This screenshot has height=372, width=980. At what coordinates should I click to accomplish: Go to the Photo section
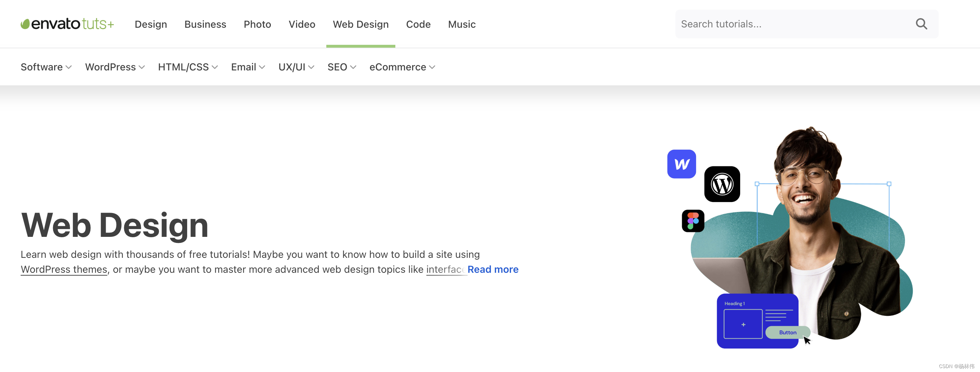point(257,24)
